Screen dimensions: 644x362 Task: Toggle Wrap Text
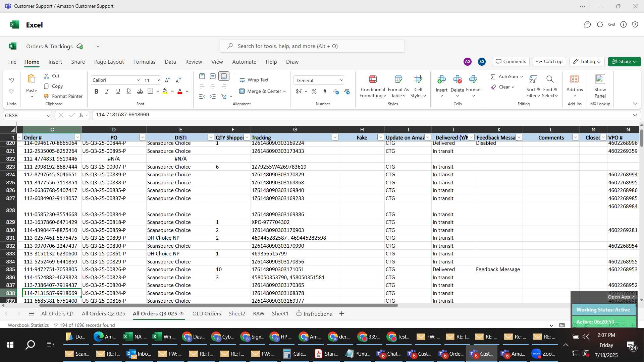click(x=254, y=80)
